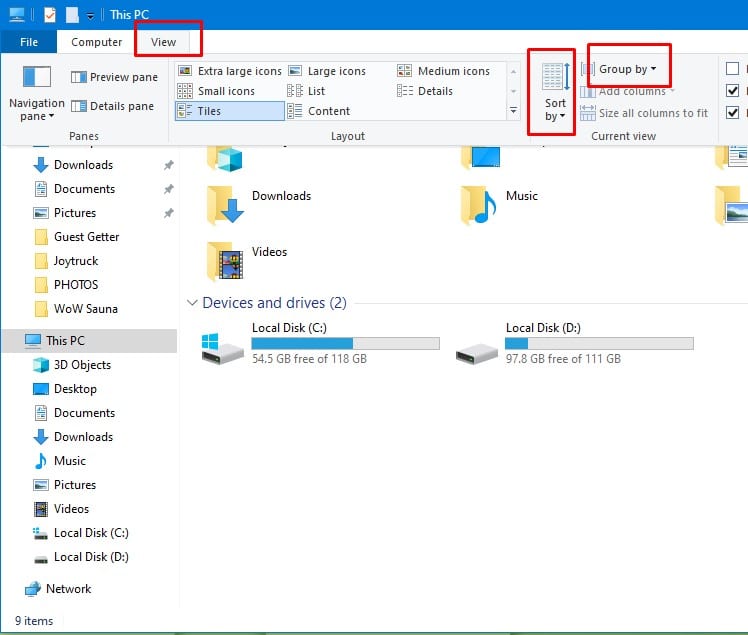Viewport: 748px width, 635px height.
Task: Toggle the Preview pane
Action: point(114,77)
